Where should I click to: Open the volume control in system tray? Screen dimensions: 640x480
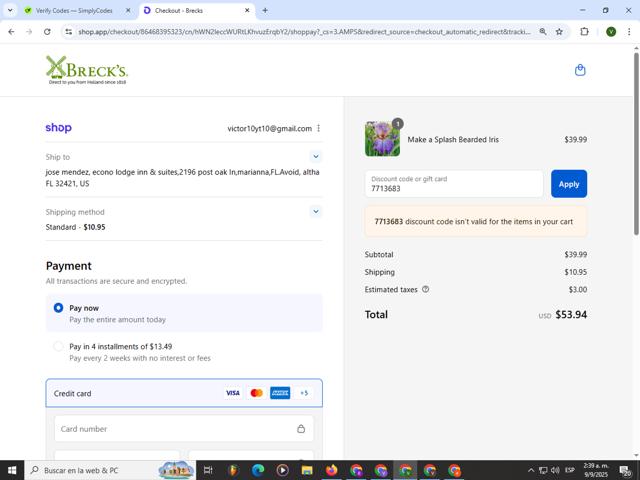555,470
